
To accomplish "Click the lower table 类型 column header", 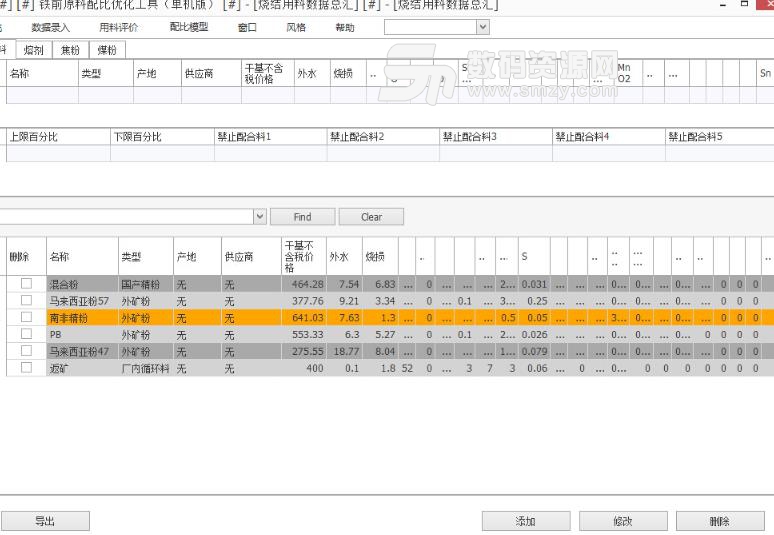I will pos(146,256).
